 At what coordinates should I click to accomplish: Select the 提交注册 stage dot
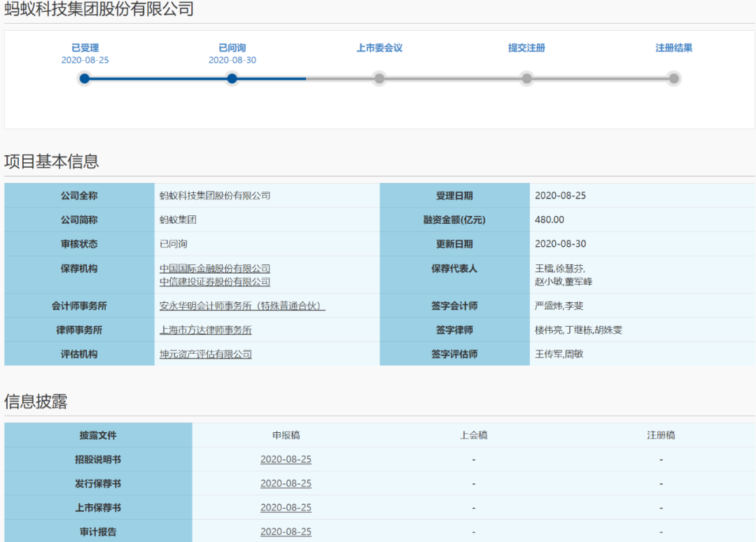526,78
